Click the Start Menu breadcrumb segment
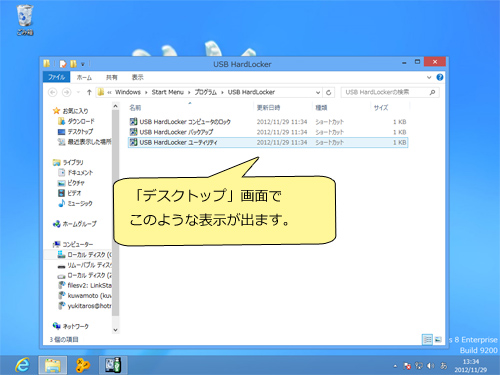Viewport: 500px width, 375px height. (167, 92)
